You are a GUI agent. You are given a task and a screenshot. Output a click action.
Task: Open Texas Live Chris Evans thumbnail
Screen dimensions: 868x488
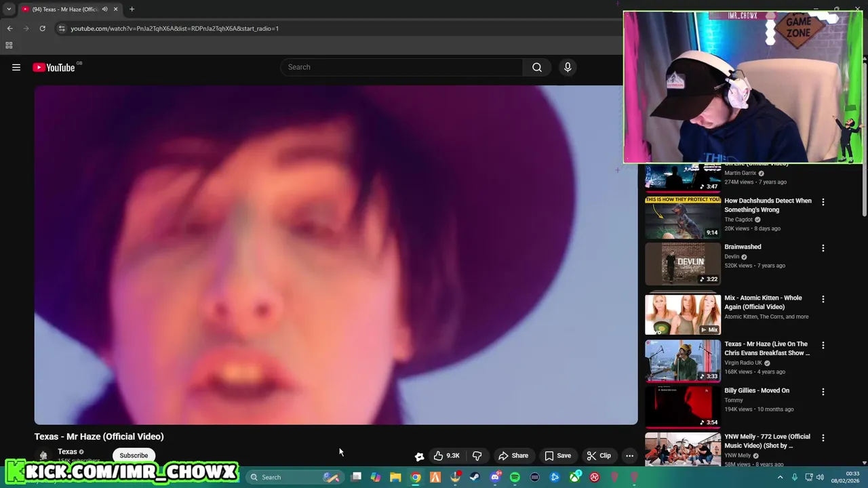[x=683, y=361]
